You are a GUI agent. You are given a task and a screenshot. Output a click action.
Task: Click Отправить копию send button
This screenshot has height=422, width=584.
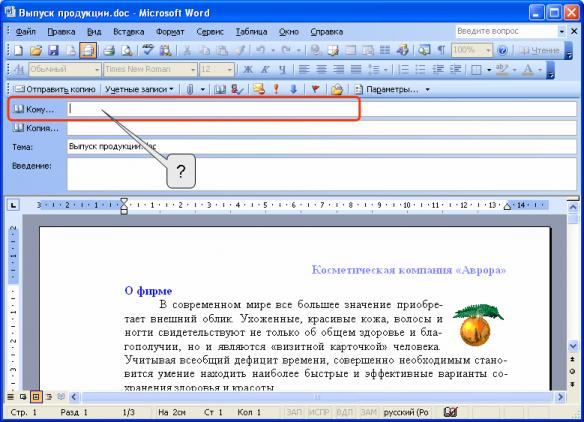point(55,89)
